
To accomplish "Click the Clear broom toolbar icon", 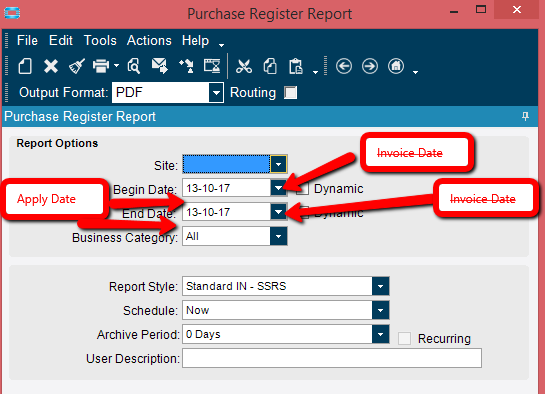I will (76, 66).
